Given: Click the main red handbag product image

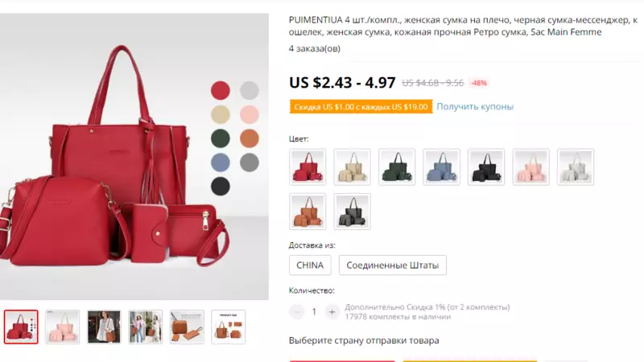Looking at the screenshot, I should coord(134,157).
